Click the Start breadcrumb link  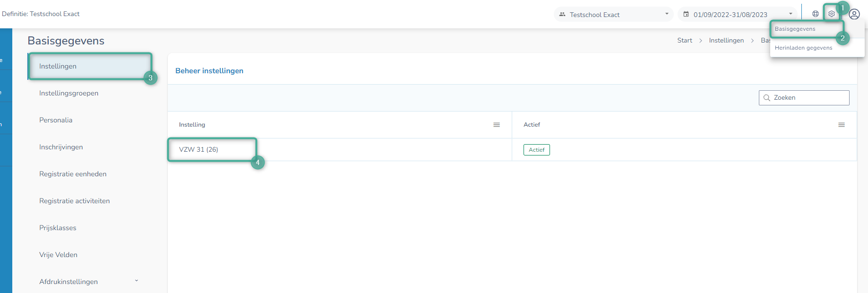[684, 41]
